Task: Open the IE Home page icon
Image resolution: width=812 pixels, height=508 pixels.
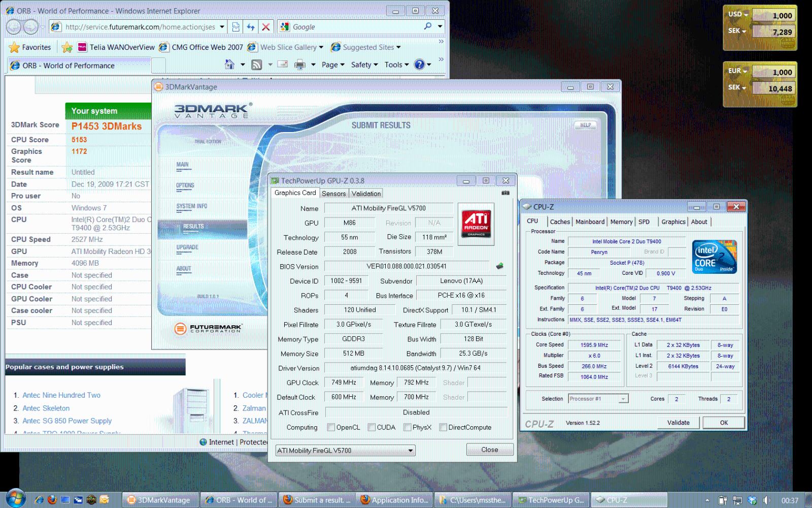Action: pos(229,65)
